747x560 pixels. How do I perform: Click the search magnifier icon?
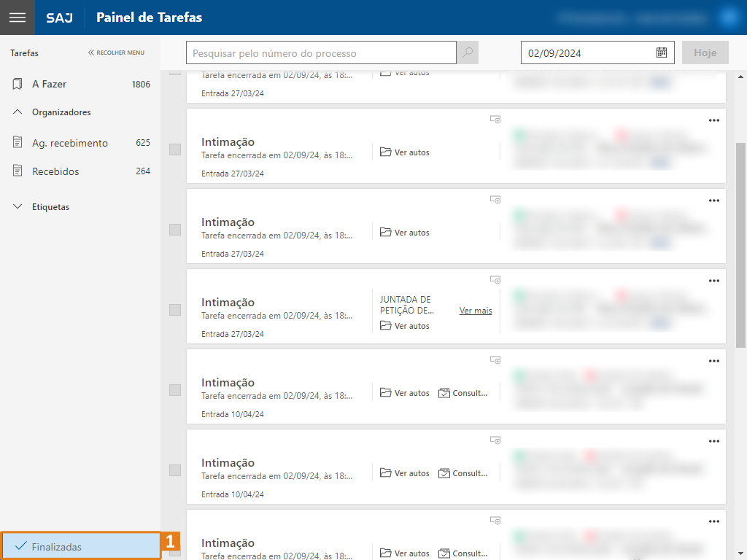tap(468, 52)
